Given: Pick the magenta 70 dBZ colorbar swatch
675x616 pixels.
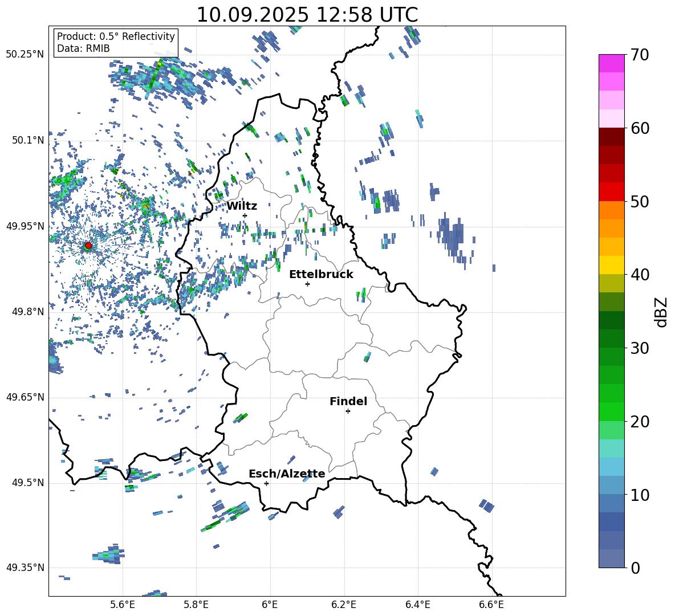Looking at the screenshot, I should (612, 63).
